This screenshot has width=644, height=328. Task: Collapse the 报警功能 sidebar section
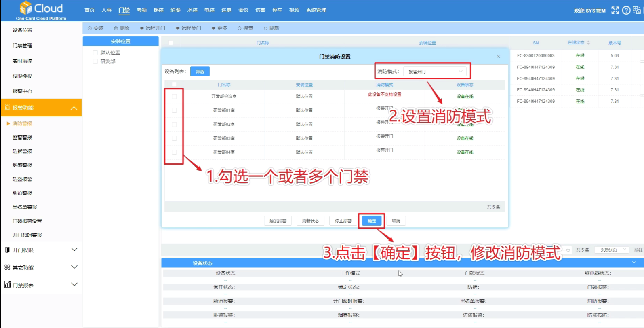tap(74, 108)
